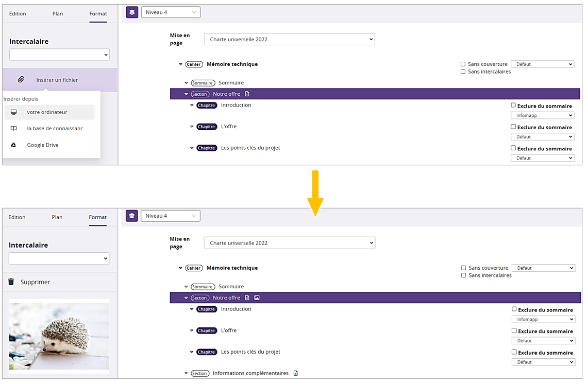Click the image icon in the Notre offre row
The width and height of the screenshot is (588, 384).
click(x=257, y=298)
